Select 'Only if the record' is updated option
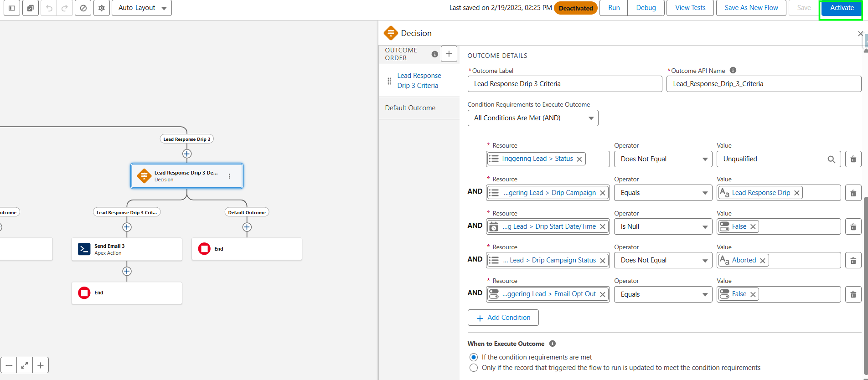 click(474, 368)
